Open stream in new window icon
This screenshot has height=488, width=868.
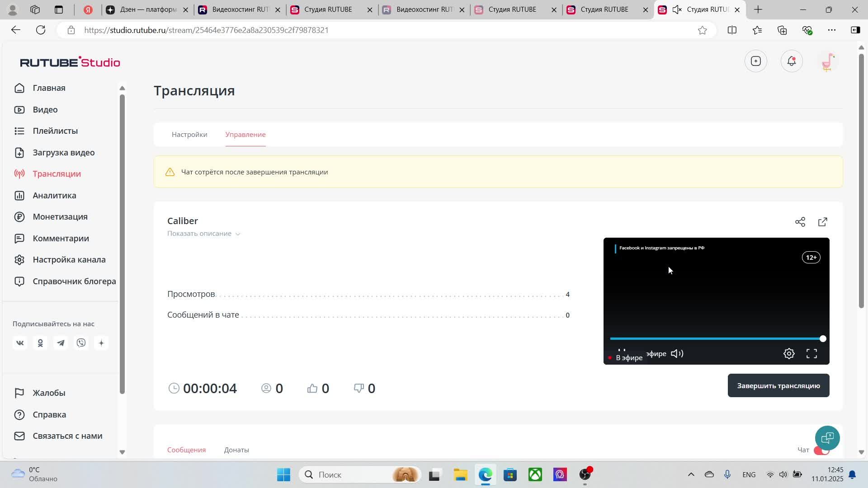point(822,222)
